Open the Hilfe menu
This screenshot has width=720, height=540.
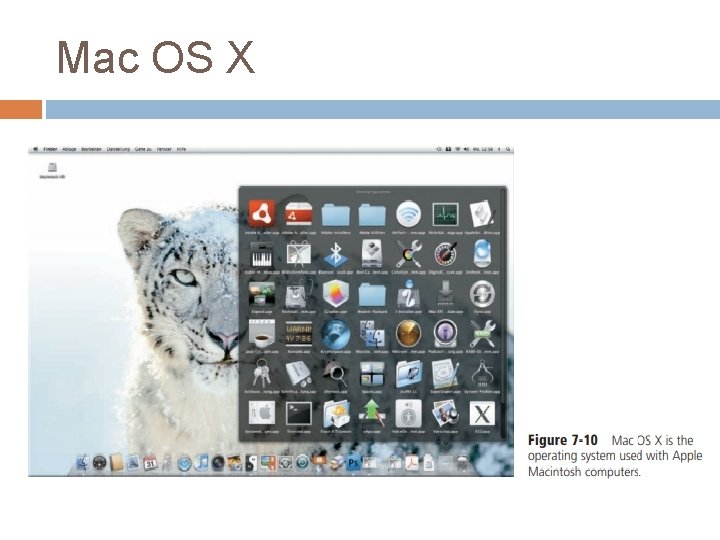pyautogui.click(x=181, y=149)
